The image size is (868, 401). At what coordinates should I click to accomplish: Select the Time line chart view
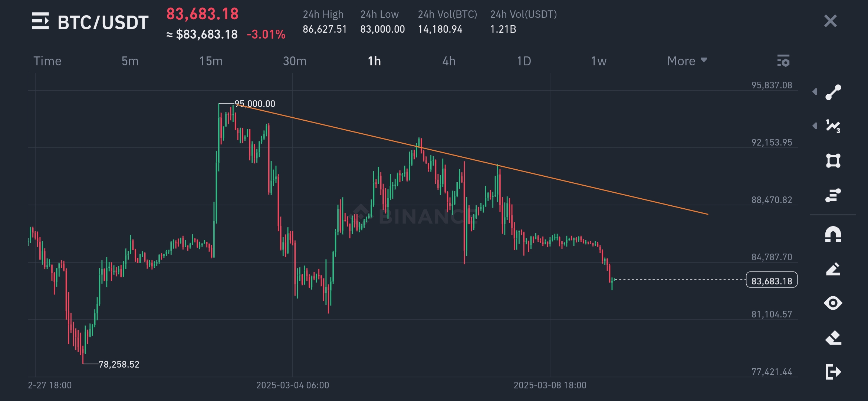pyautogui.click(x=47, y=61)
